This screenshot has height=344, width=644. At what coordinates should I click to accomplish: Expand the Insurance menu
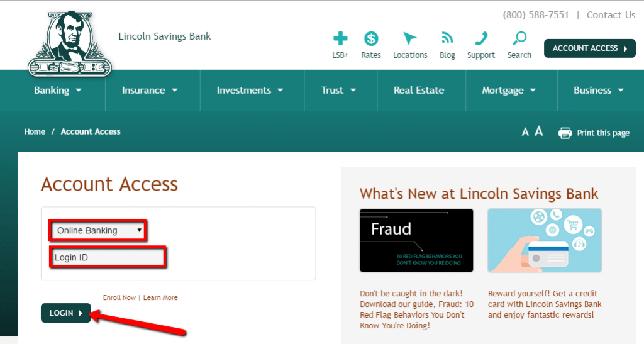point(150,91)
